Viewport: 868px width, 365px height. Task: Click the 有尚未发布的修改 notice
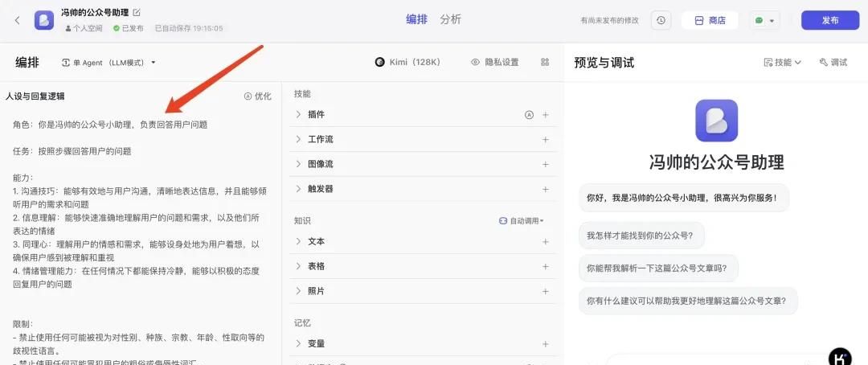tap(609, 20)
